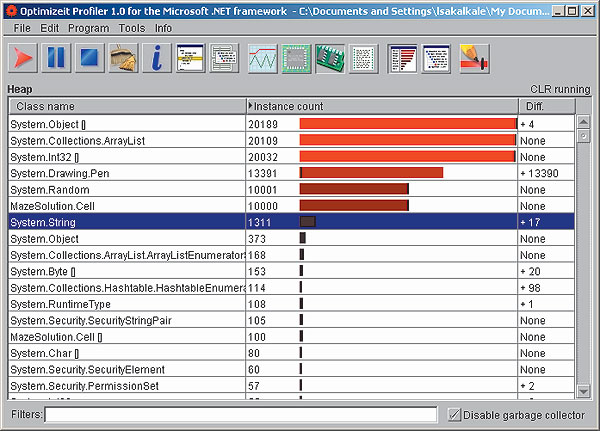This screenshot has width=600, height=431.
Task: Select the System.Byte [] row
Action: tap(291, 271)
